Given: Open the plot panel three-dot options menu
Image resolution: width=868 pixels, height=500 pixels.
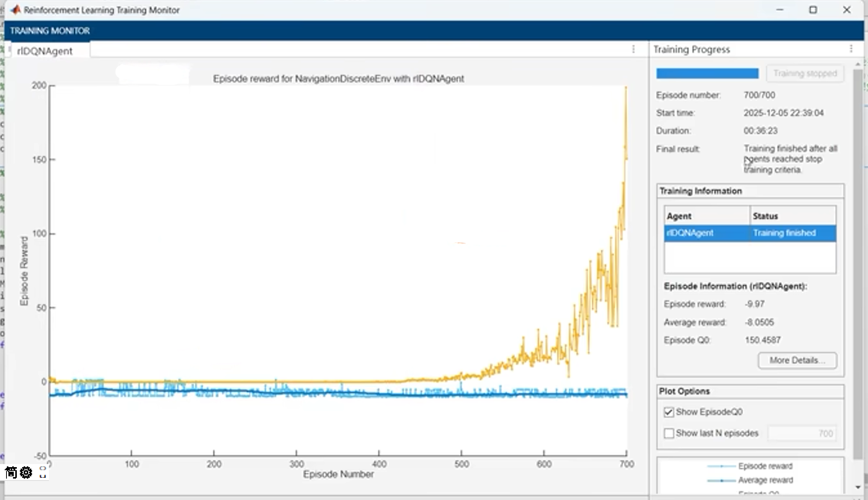Looking at the screenshot, I should tap(633, 49).
